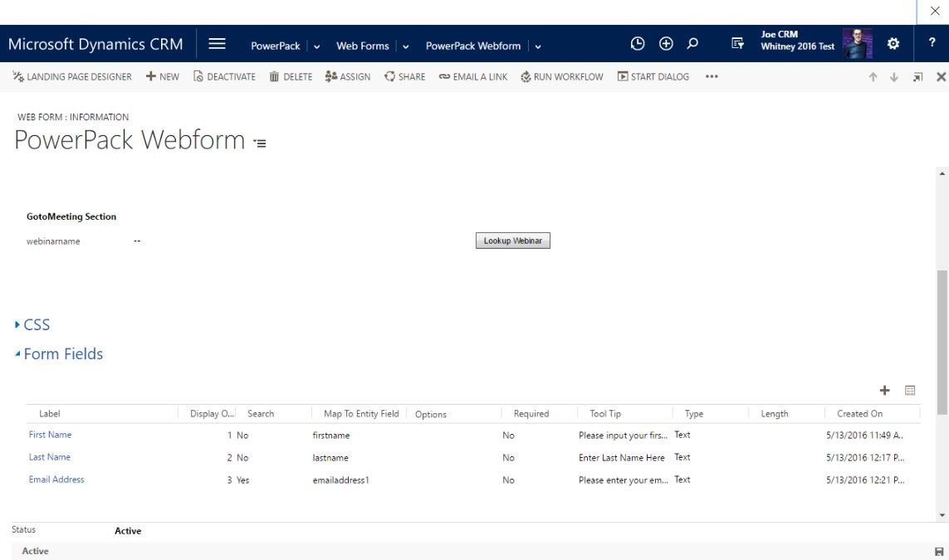Open recently viewed items clock icon

click(x=638, y=45)
